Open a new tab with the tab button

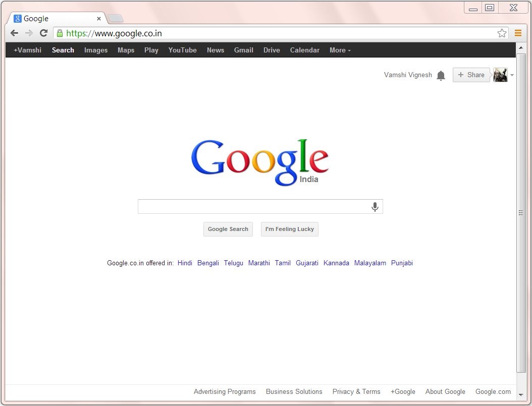[116, 18]
